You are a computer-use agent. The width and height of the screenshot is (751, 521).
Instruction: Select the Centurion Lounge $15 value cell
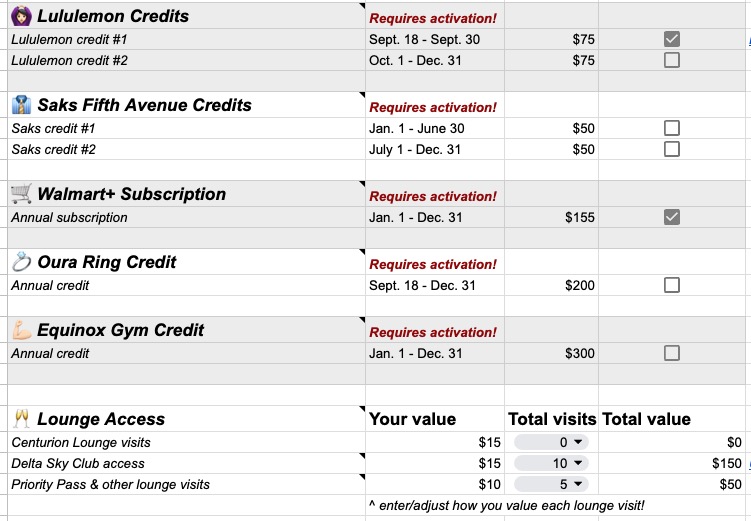[434, 442]
